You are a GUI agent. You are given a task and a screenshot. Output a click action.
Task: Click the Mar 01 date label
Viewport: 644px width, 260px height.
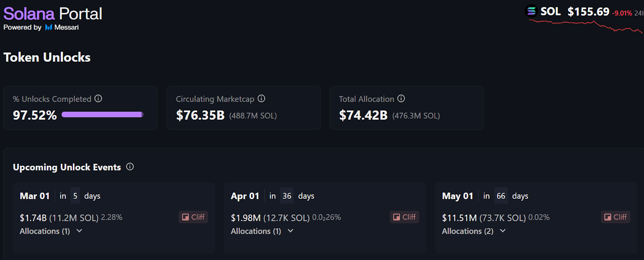coord(35,196)
